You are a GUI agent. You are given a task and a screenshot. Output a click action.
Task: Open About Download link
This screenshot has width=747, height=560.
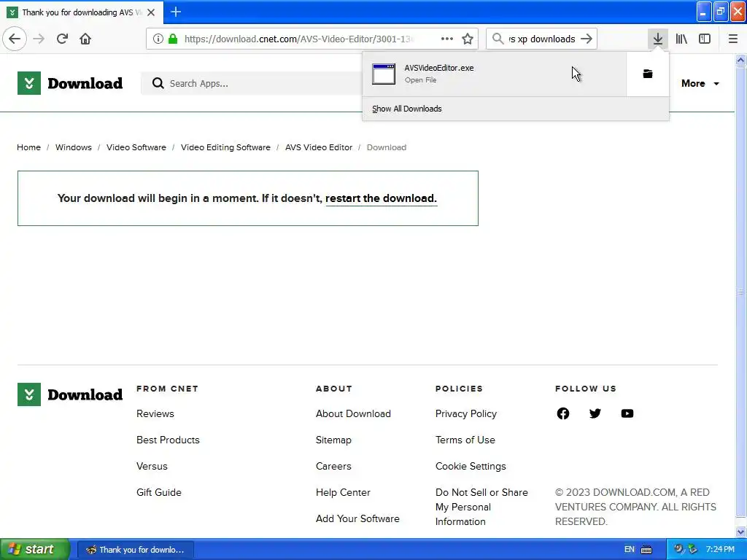(353, 414)
